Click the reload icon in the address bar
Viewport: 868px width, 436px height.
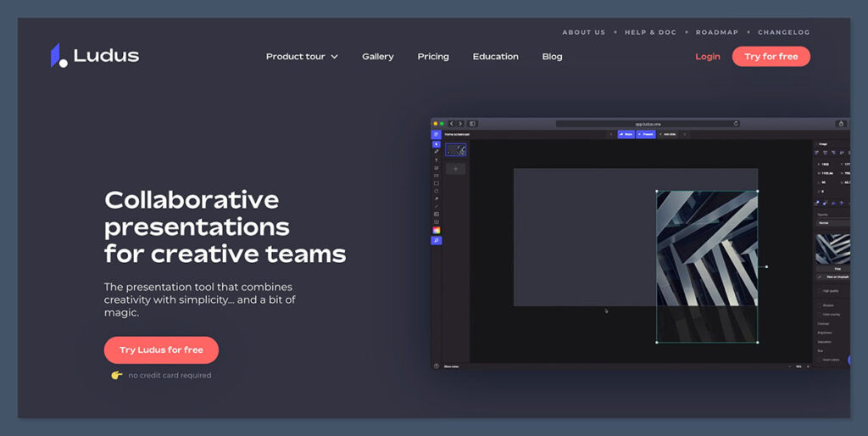pyautogui.click(x=736, y=124)
